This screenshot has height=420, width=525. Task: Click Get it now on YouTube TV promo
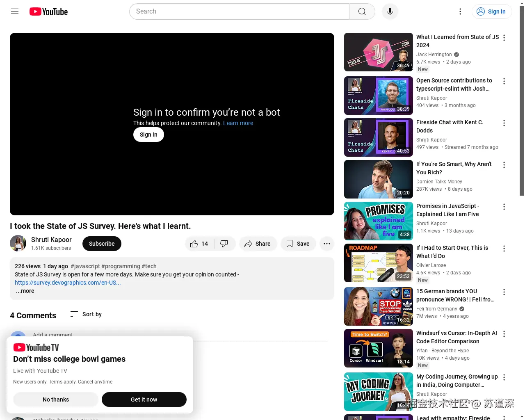click(144, 399)
